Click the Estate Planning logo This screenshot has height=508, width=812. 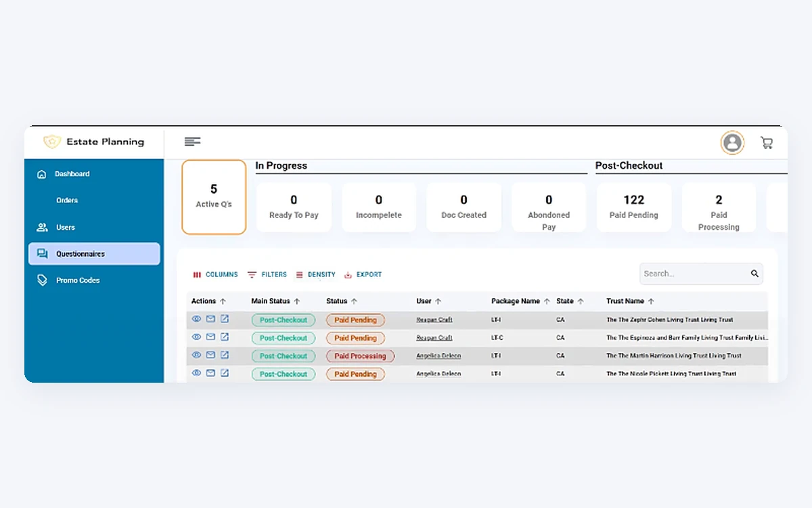(93, 142)
